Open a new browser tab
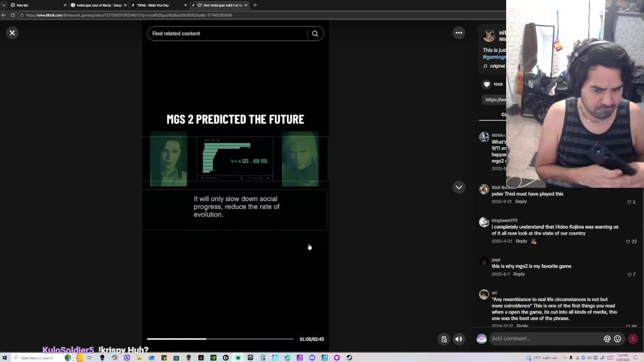Viewport: 644px width, 362px height. pyautogui.click(x=255, y=5)
